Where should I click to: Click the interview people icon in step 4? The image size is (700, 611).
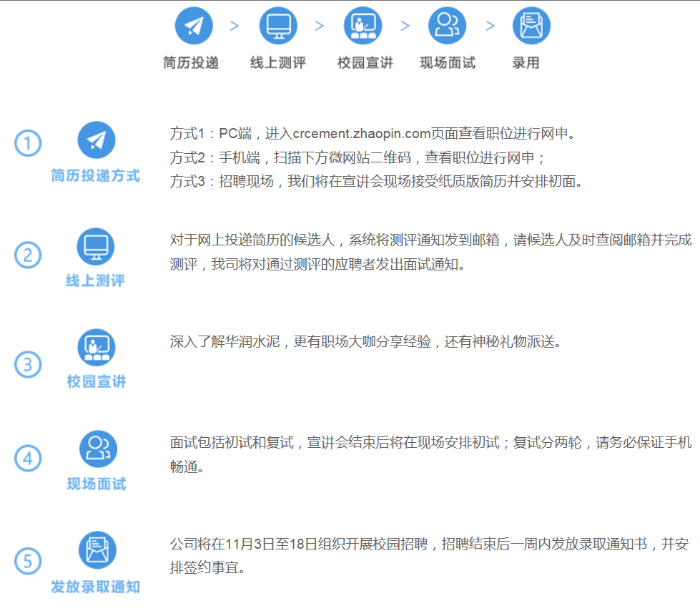(x=97, y=449)
